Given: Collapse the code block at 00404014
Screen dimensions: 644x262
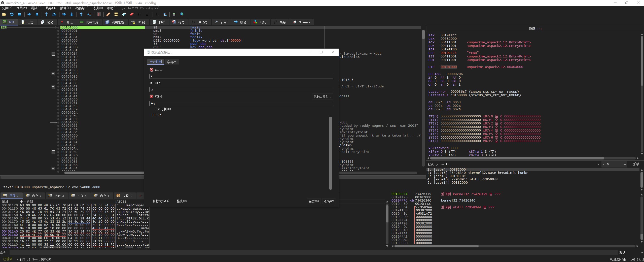Looking at the screenshot, I should pyautogui.click(x=53, y=54).
